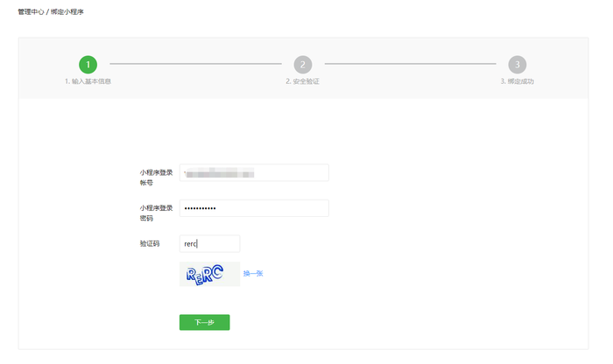Click the 管理中心 breadcrumb link

(31, 12)
